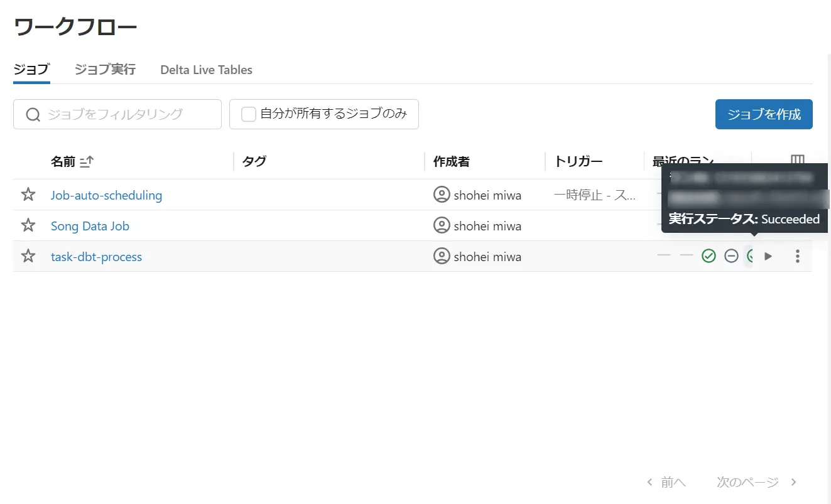Viewport: 831px width, 504px height.
Task: Click shohei miwa in the Job-auto-scheduling row
Action: [487, 195]
